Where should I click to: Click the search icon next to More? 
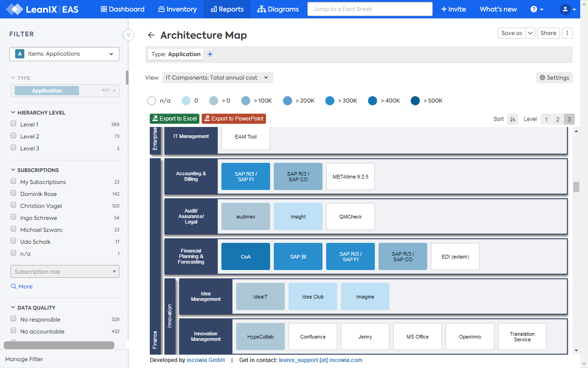[14, 287]
